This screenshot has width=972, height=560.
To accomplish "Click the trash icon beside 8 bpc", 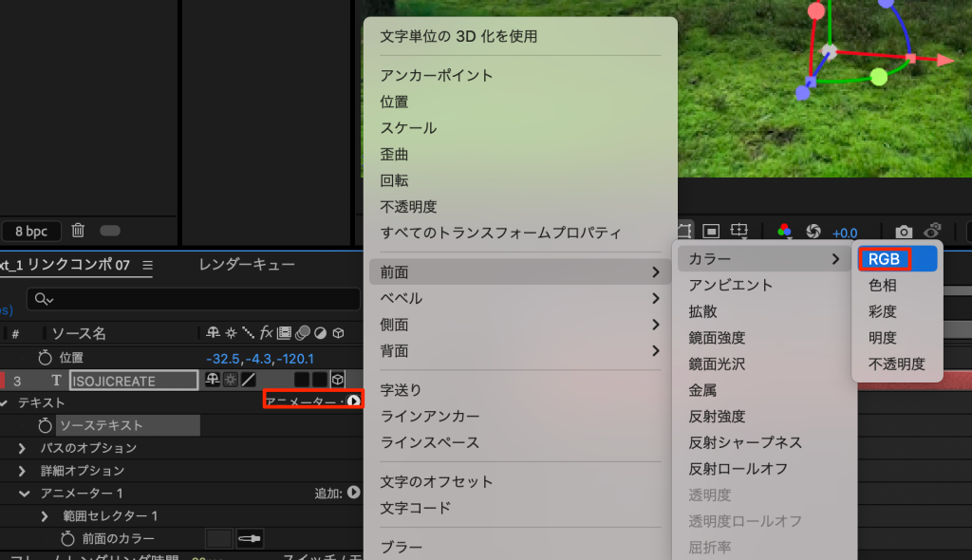I will (x=79, y=230).
